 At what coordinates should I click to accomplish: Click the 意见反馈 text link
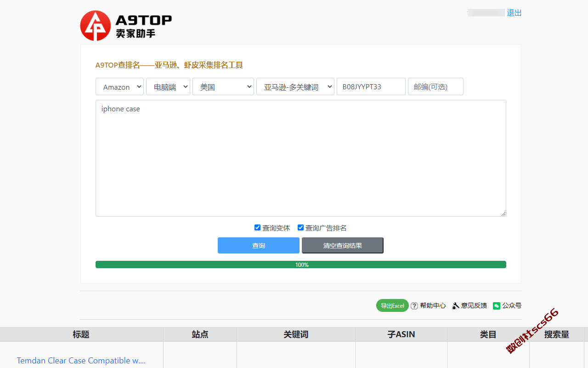click(x=474, y=305)
